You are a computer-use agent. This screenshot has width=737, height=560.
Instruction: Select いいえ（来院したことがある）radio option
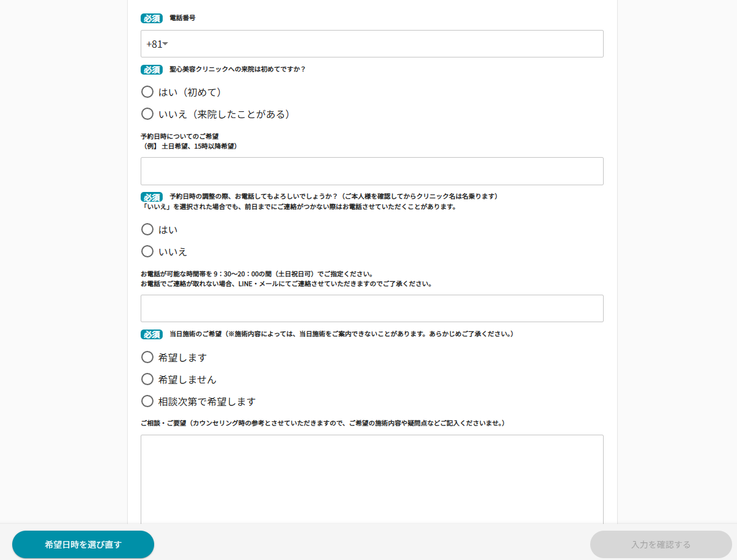(147, 114)
